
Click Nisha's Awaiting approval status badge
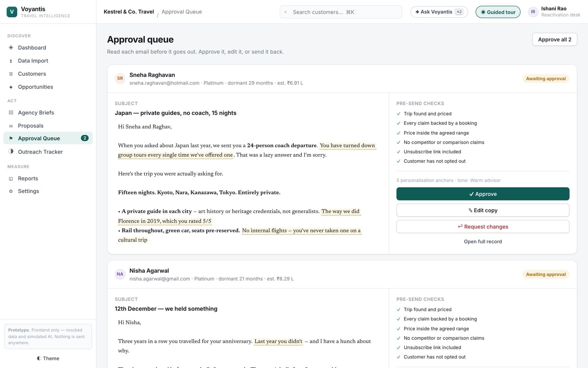tap(546, 275)
